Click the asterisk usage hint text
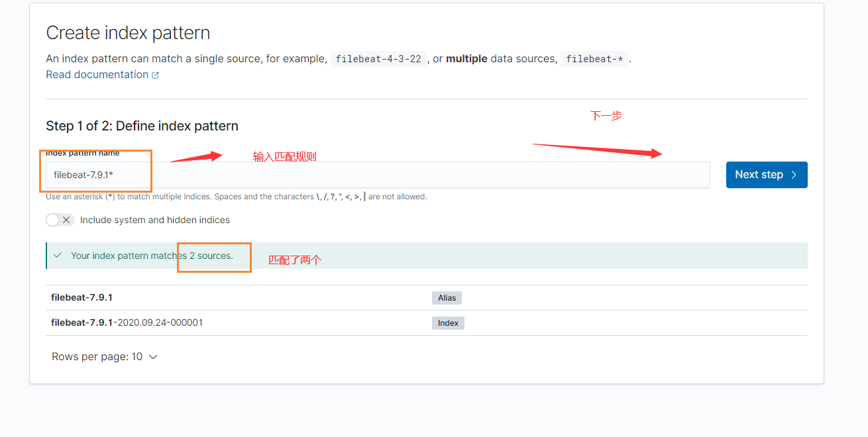Image resolution: width=868 pixels, height=437 pixels. (237, 197)
